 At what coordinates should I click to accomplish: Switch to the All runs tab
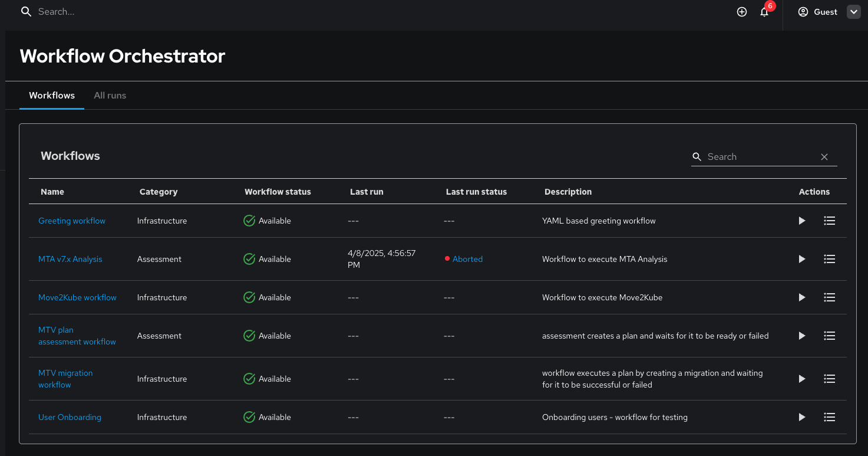[x=110, y=96]
